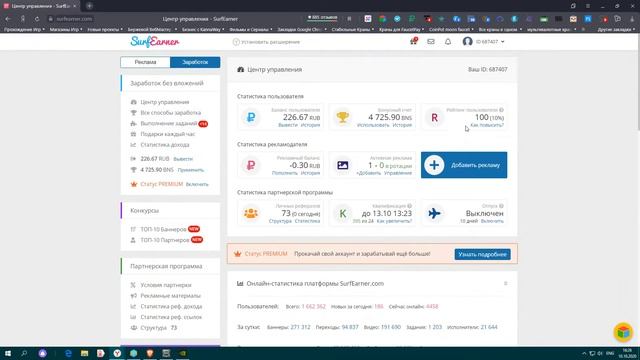This screenshot has height=360, width=640.
Task: Click Пополнить under advertising balance
Action: point(285,173)
